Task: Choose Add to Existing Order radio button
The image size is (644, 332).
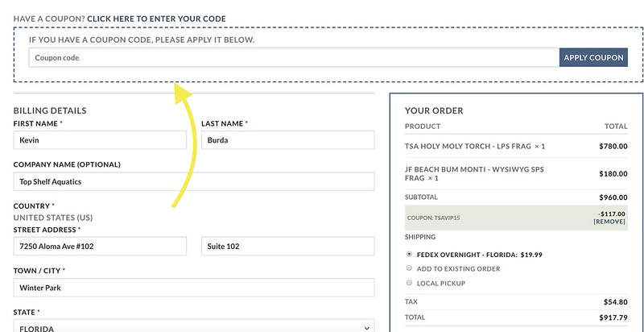Action: pyautogui.click(x=409, y=268)
